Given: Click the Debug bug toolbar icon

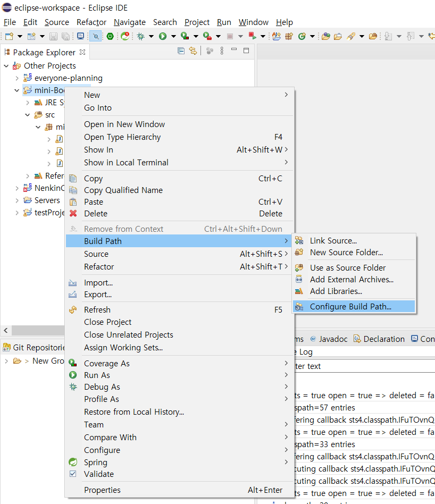Looking at the screenshot, I should click(140, 36).
